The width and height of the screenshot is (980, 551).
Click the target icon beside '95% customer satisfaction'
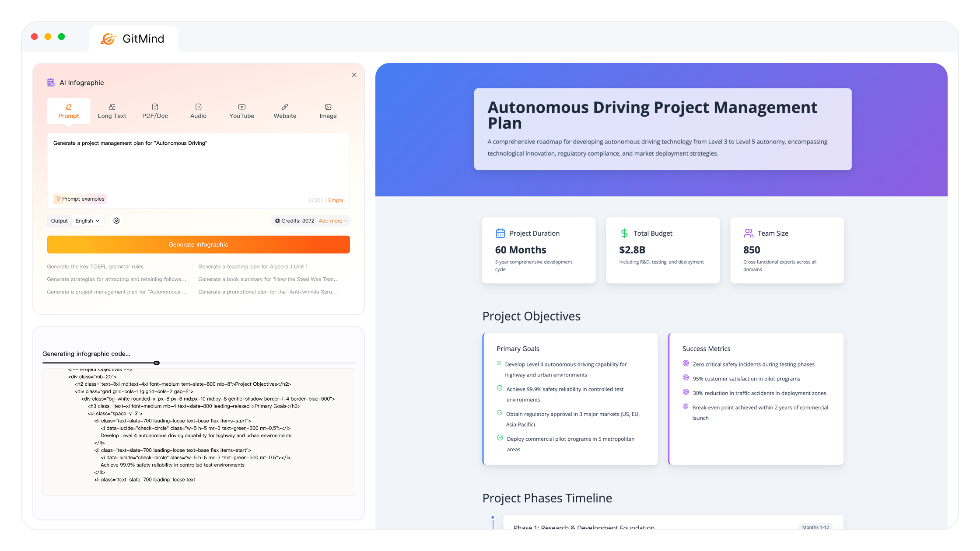click(x=686, y=378)
